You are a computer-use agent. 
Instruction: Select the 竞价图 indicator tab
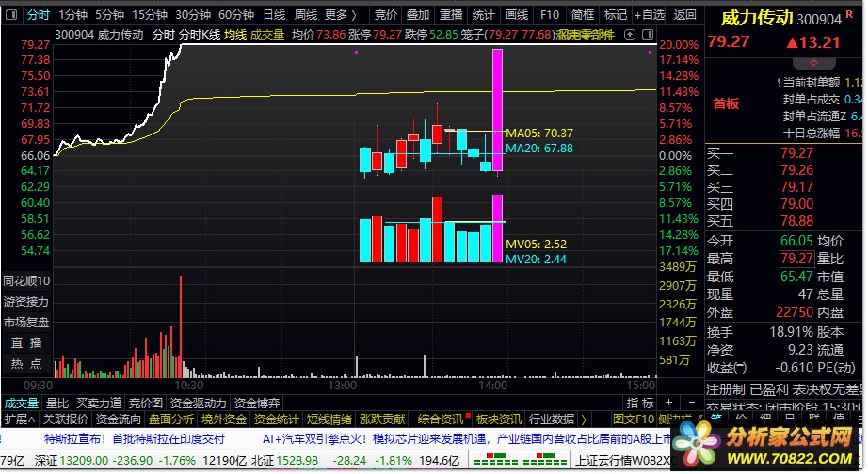pyautogui.click(x=146, y=403)
